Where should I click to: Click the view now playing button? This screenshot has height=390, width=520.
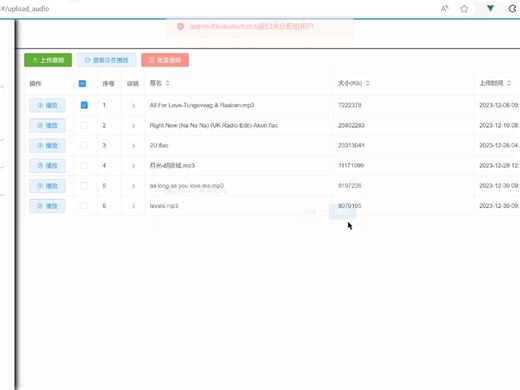(107, 60)
